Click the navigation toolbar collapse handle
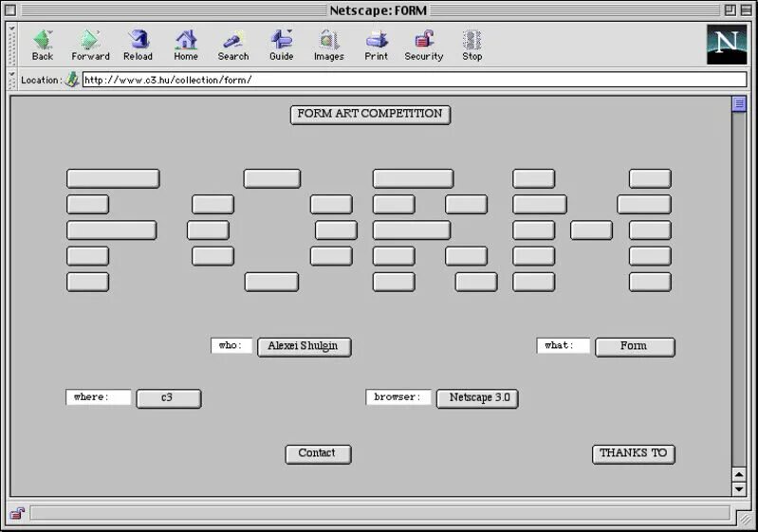758x532 pixels. (11, 45)
